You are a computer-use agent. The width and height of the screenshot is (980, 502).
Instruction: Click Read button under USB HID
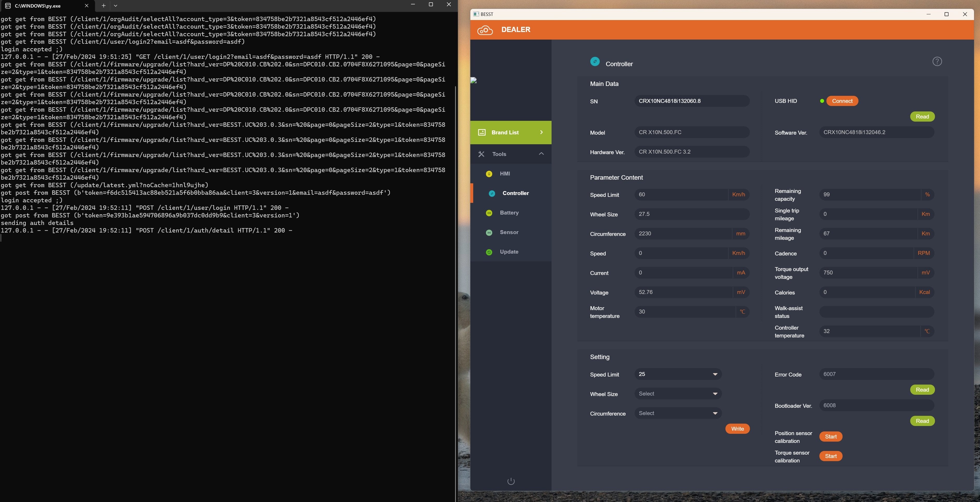pos(922,116)
